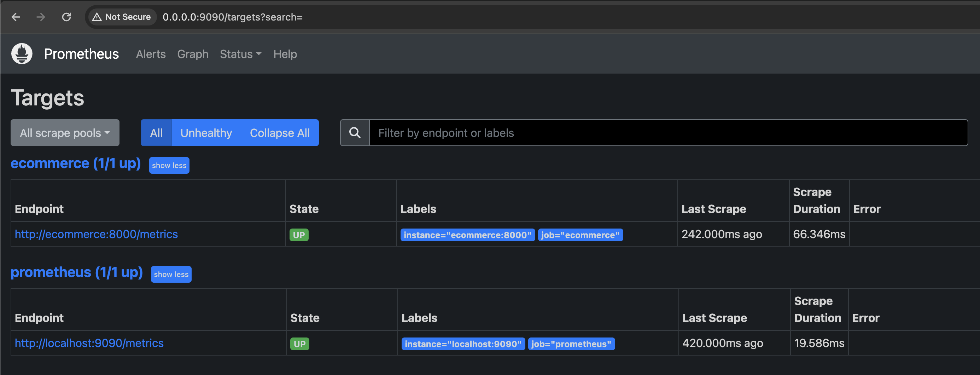Click the Last Scrape header in prometheus table
This screenshot has height=375, width=980.
[714, 318]
